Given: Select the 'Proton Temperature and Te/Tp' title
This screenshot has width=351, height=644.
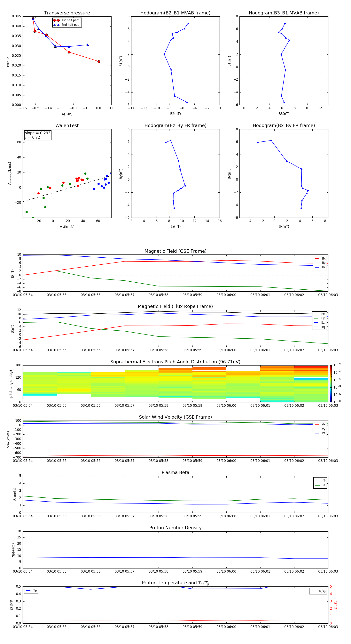Looking at the screenshot, I should click(175, 583).
